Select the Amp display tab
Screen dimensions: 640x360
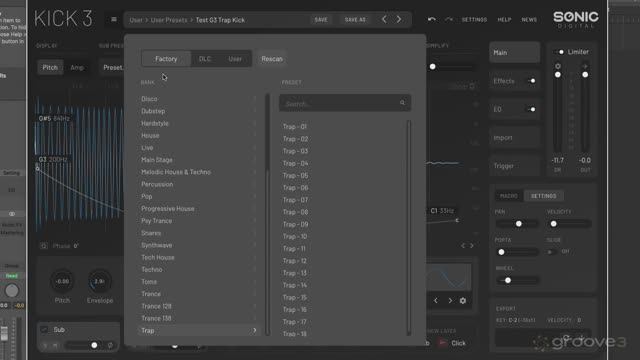[x=77, y=67]
